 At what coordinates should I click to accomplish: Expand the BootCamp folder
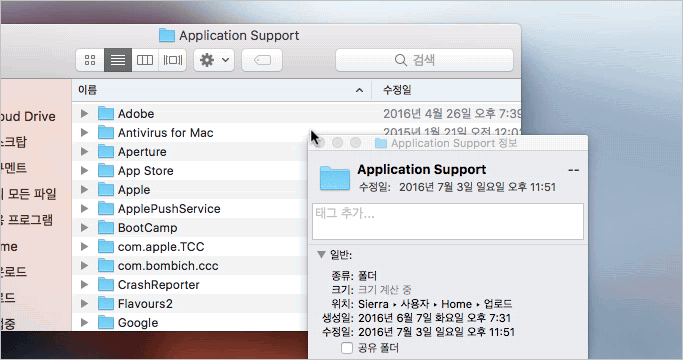click(x=85, y=228)
